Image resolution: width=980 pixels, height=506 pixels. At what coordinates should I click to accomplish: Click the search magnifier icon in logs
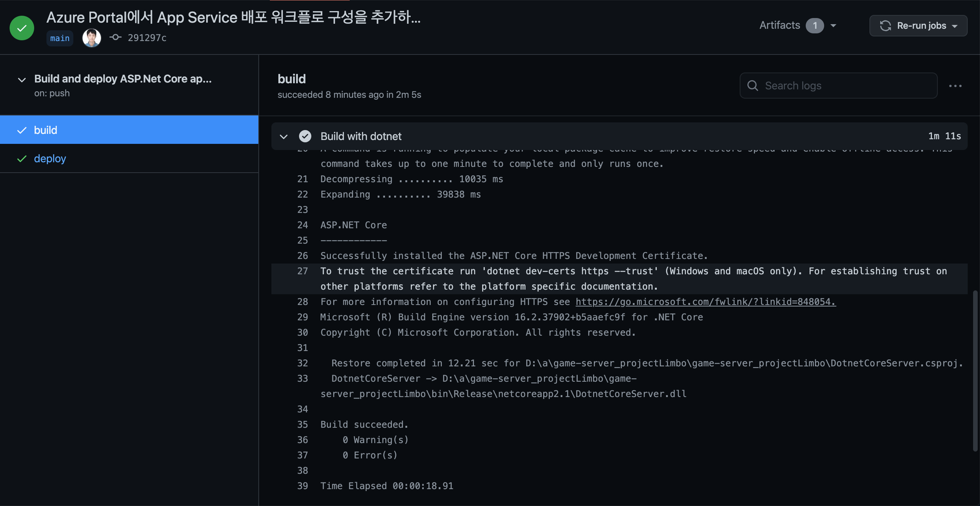[753, 86]
